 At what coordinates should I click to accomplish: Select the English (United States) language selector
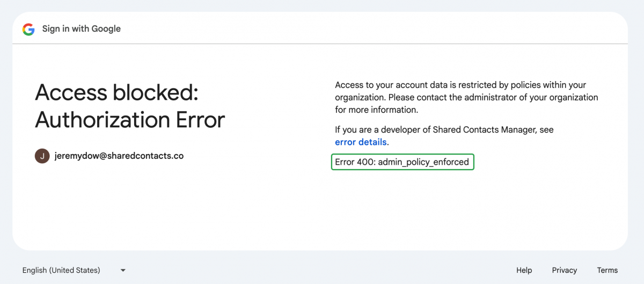click(x=61, y=270)
